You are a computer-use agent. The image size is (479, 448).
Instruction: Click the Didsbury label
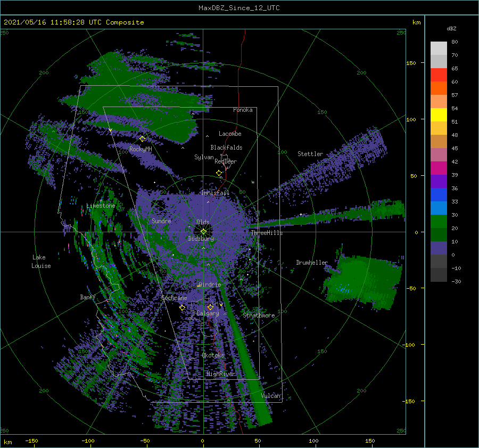coord(201,239)
